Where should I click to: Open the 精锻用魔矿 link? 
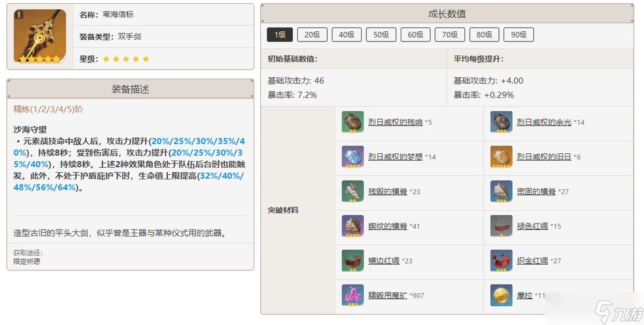pyautogui.click(x=388, y=296)
